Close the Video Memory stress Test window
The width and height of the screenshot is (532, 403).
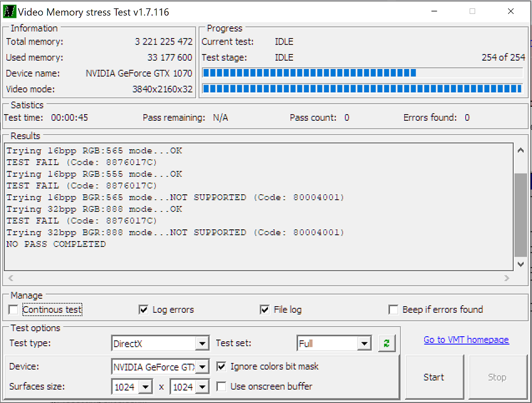pyautogui.click(x=510, y=11)
